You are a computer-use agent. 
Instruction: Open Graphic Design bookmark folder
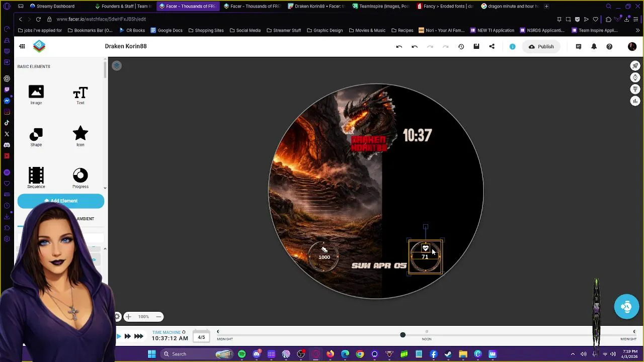[x=325, y=30]
